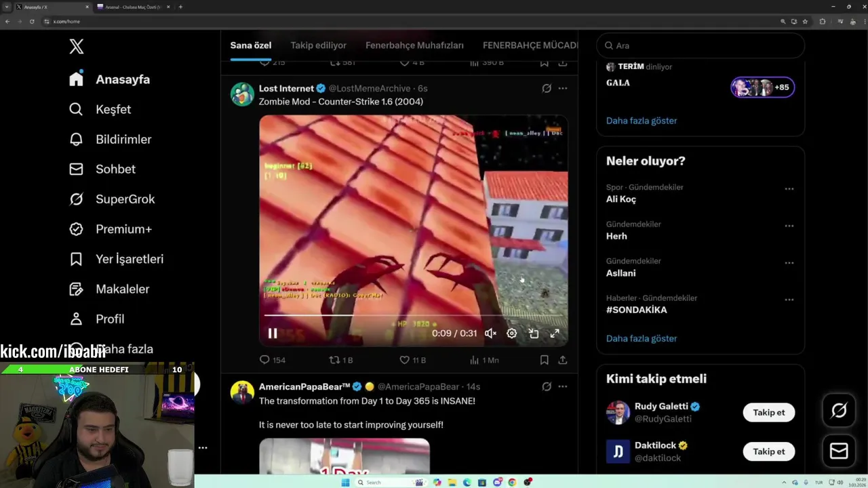This screenshot has height=488, width=868.
Task: Open File Explorer from taskbar
Action: pos(452,483)
